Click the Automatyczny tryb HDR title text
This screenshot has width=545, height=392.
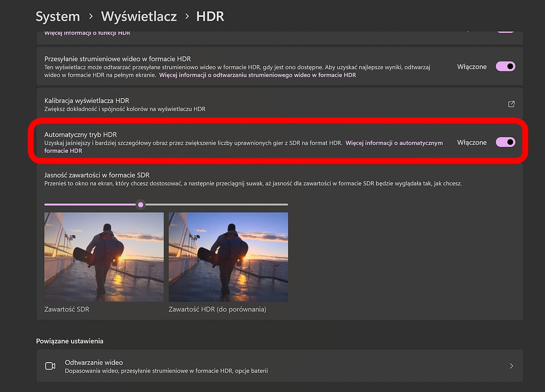point(80,134)
